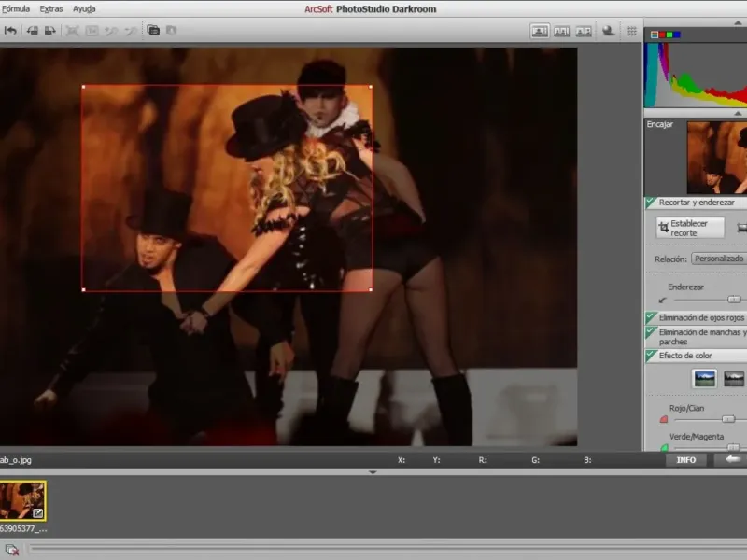This screenshot has height=560, width=747.
Task: Toggle Eliminación de ojos rojos checkbox
Action: point(651,317)
